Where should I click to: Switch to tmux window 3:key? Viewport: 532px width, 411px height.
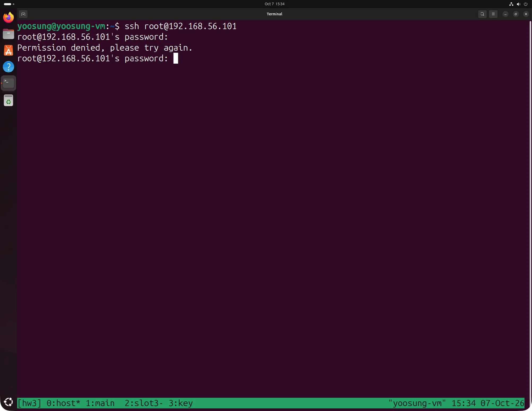click(181, 403)
